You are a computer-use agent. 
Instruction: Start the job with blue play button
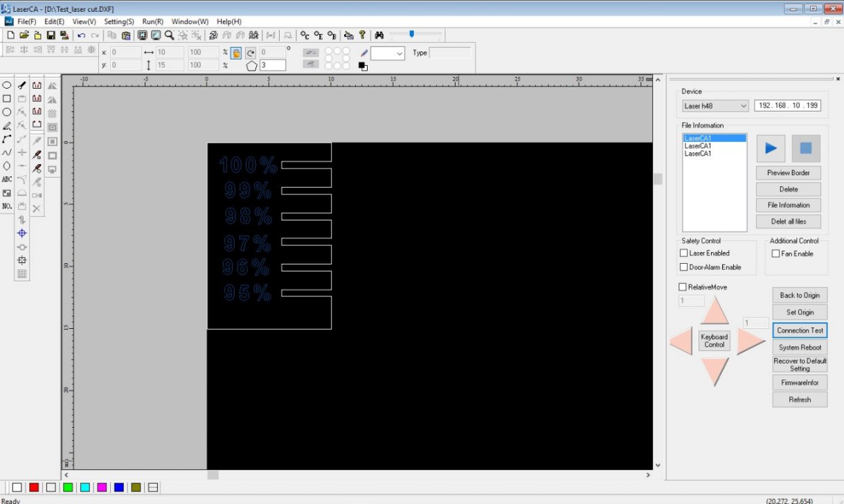click(x=771, y=148)
